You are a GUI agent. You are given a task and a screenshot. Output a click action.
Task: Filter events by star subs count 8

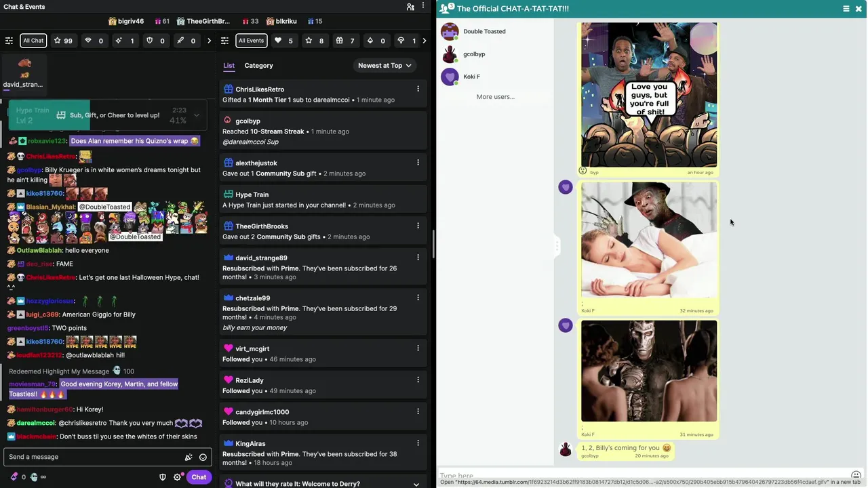(x=314, y=41)
